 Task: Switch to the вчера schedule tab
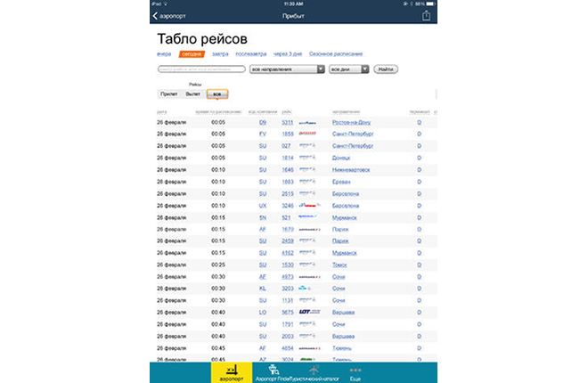point(164,54)
